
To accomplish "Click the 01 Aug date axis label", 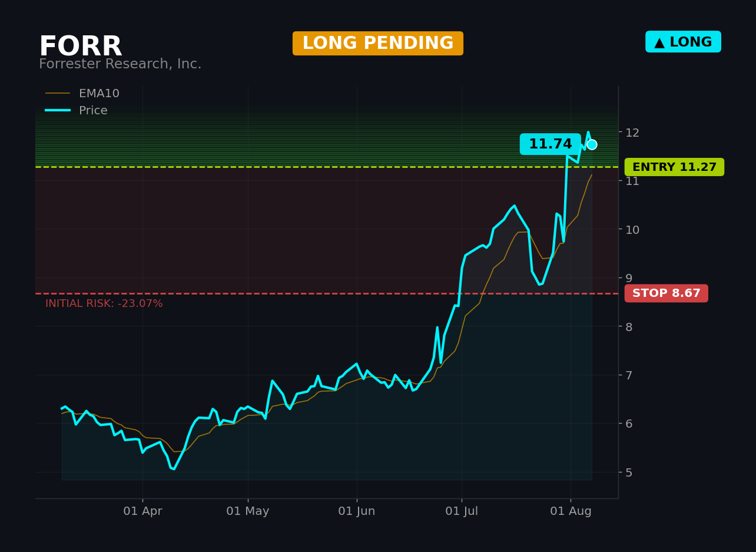I will point(571,511).
